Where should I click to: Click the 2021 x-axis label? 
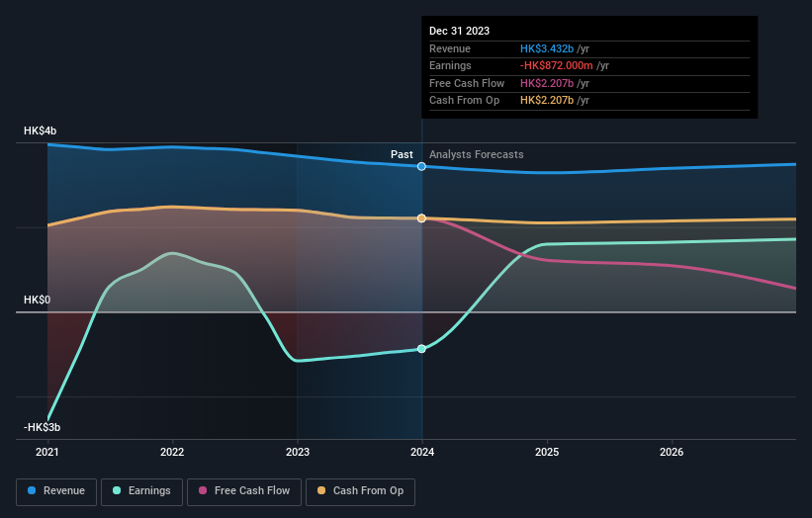coord(47,453)
